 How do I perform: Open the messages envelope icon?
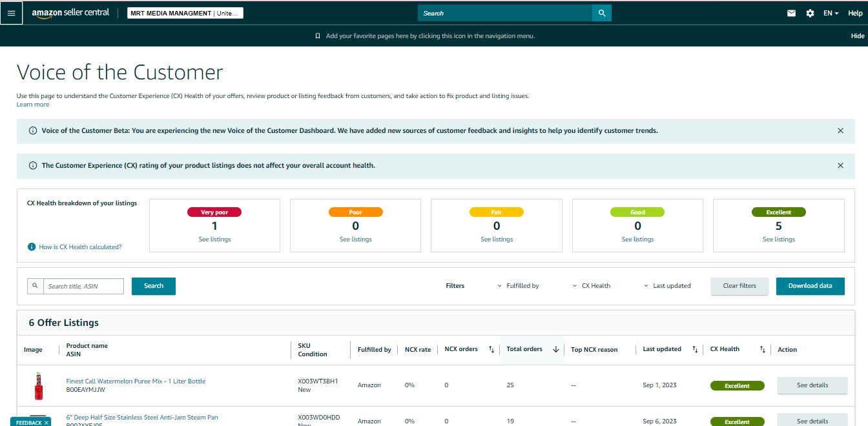pos(791,13)
